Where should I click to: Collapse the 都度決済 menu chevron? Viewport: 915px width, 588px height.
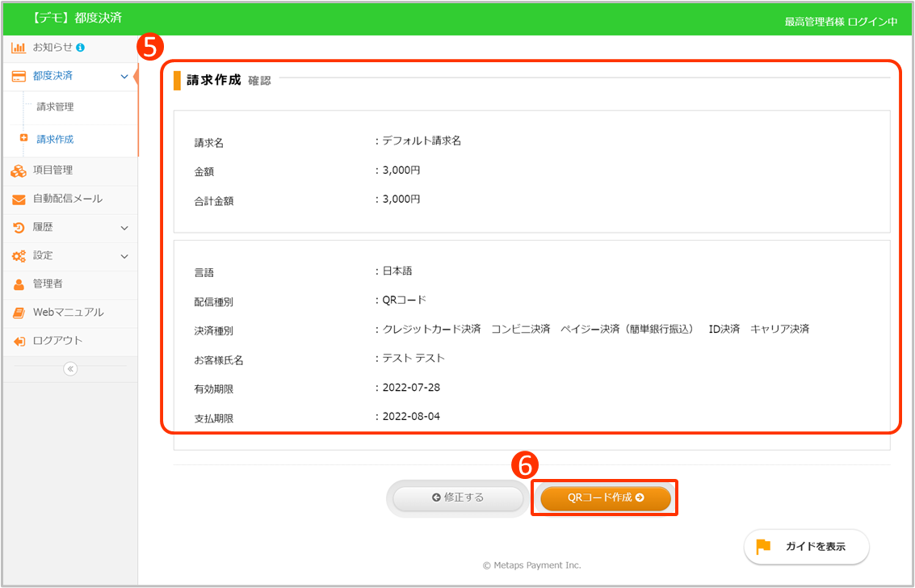point(124,76)
